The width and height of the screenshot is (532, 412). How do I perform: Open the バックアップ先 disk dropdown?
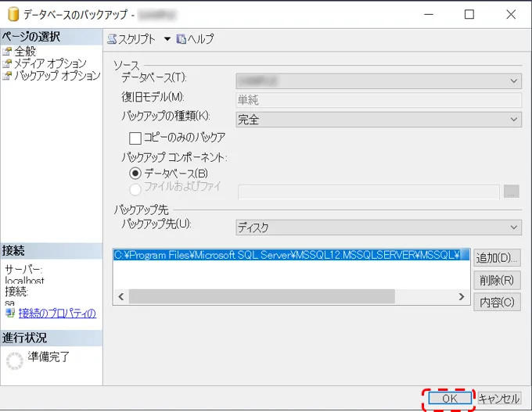click(514, 227)
